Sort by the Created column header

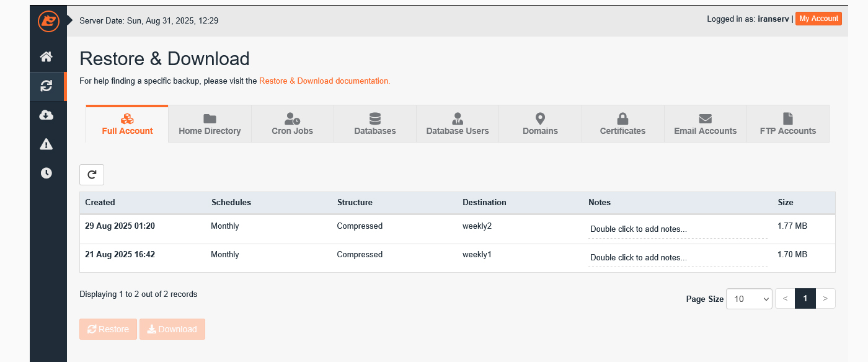click(100, 203)
